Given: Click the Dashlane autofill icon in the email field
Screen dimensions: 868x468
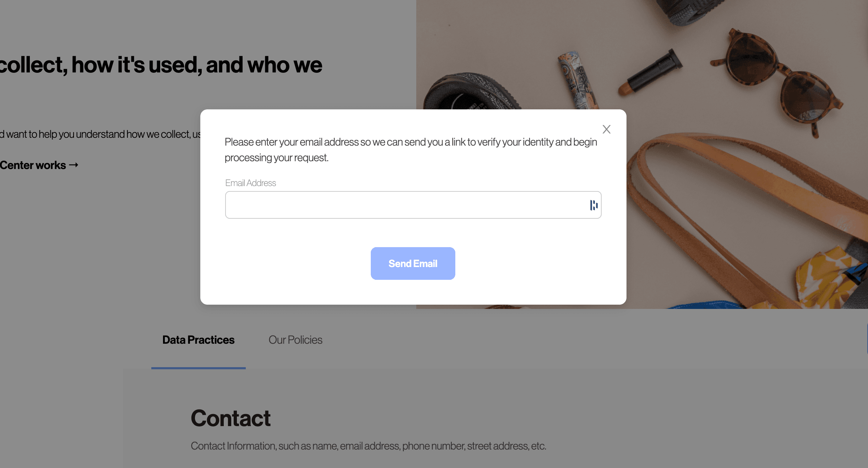Looking at the screenshot, I should [x=593, y=205].
